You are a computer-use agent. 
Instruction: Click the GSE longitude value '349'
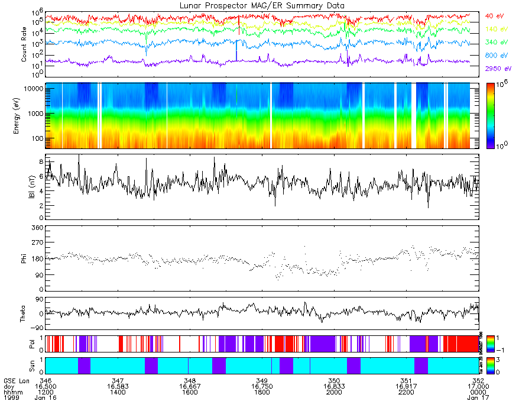click(262, 381)
